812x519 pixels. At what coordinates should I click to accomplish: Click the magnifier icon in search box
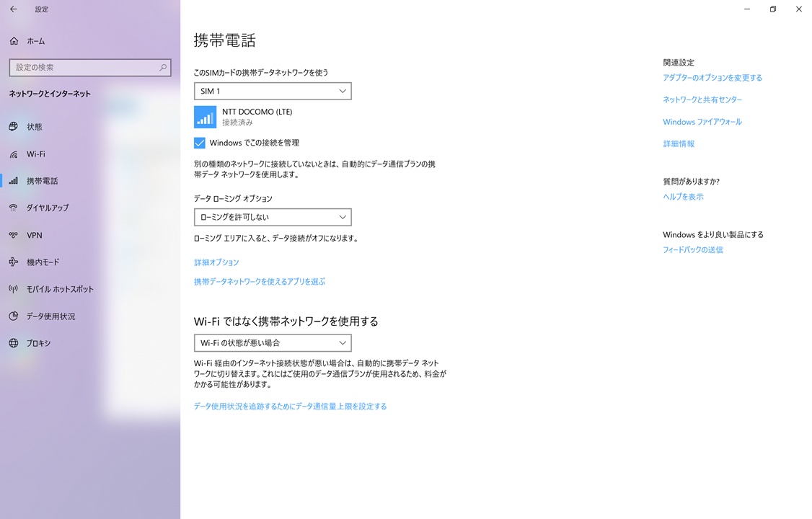pyautogui.click(x=162, y=67)
